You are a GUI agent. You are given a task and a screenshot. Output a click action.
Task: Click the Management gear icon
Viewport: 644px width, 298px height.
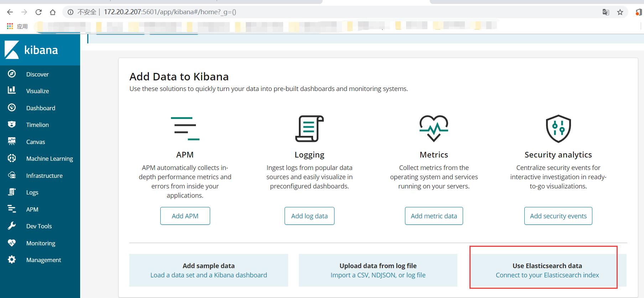pos(12,259)
